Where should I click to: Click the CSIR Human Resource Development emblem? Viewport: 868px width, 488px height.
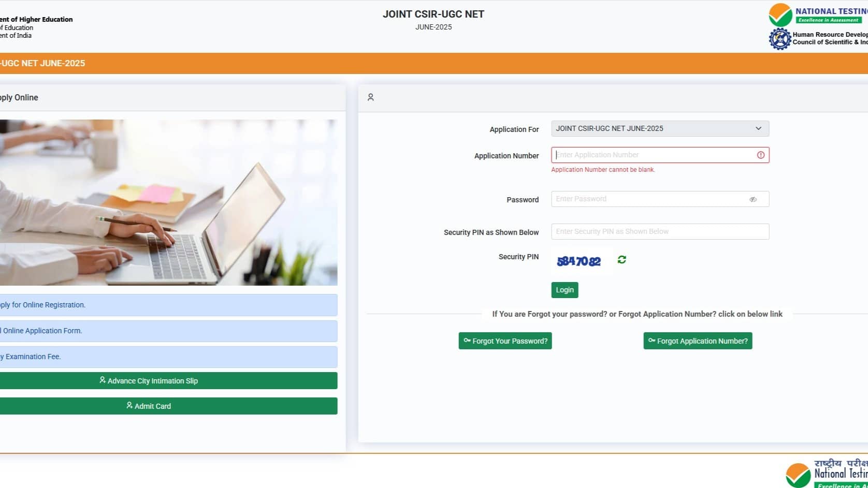click(x=779, y=39)
